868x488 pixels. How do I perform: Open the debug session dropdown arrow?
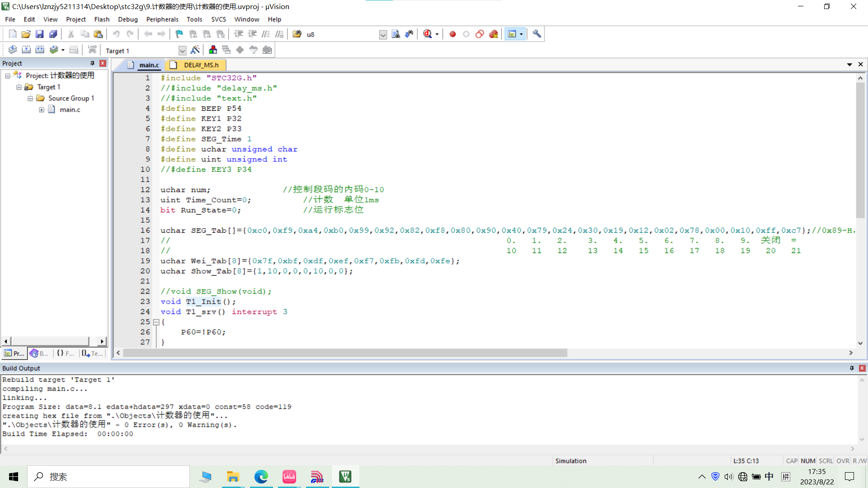pos(437,34)
